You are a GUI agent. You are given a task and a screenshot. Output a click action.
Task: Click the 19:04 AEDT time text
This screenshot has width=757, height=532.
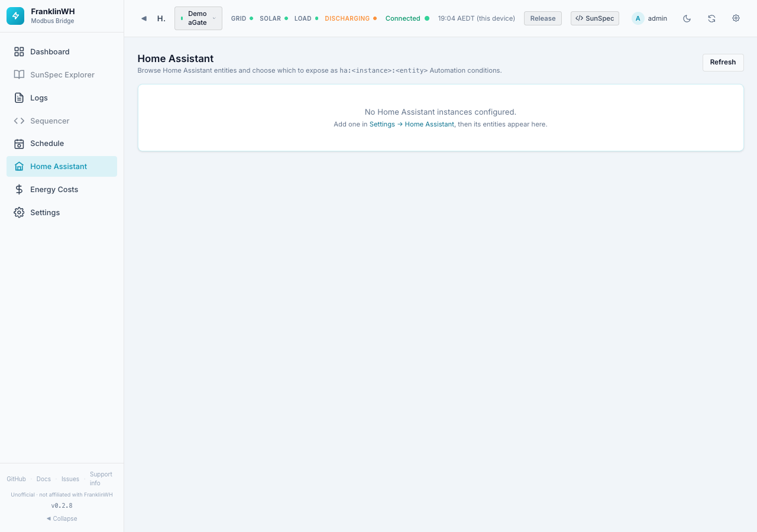[x=476, y=18]
